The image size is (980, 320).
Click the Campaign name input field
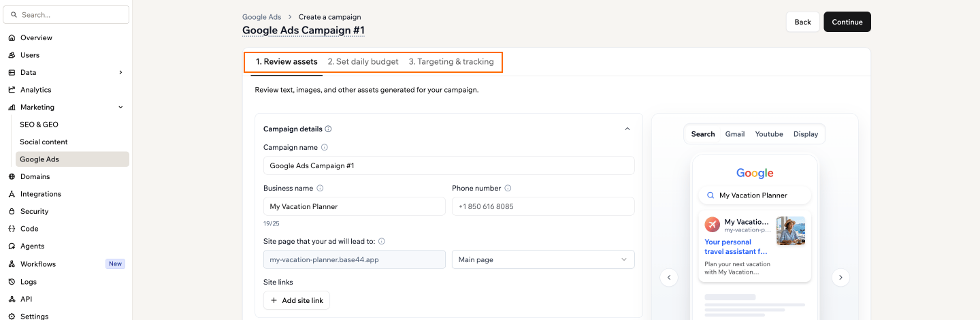449,165
